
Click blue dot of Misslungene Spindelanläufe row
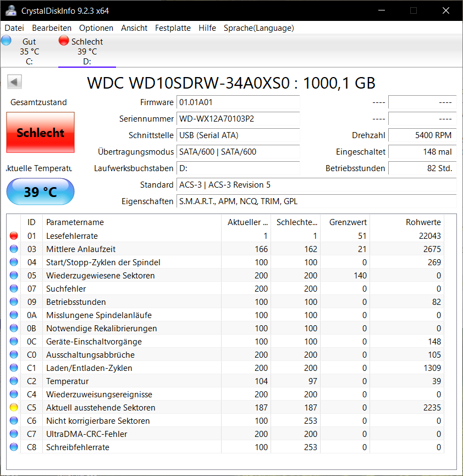pos(14,315)
